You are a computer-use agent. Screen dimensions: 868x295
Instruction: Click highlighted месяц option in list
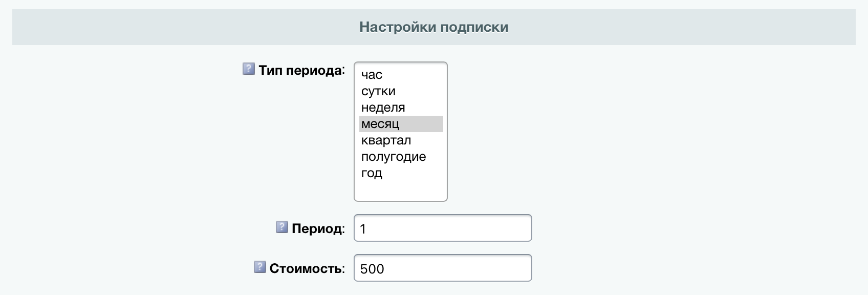click(x=401, y=124)
